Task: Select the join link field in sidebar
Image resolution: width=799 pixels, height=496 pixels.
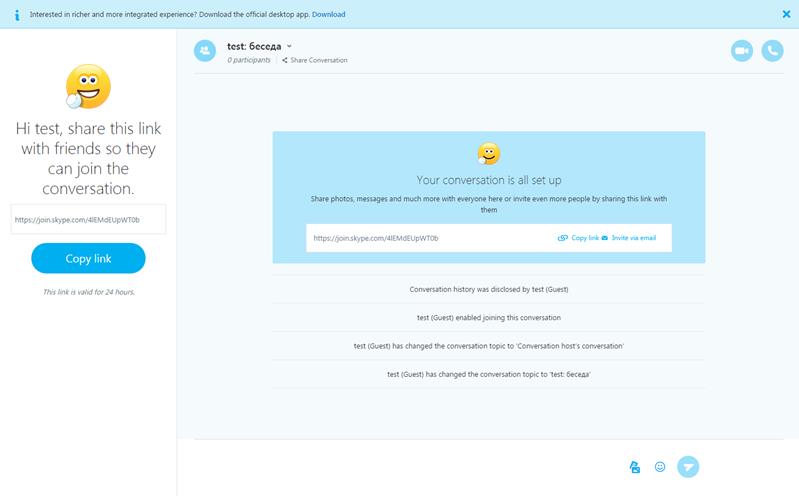Action: point(88,220)
